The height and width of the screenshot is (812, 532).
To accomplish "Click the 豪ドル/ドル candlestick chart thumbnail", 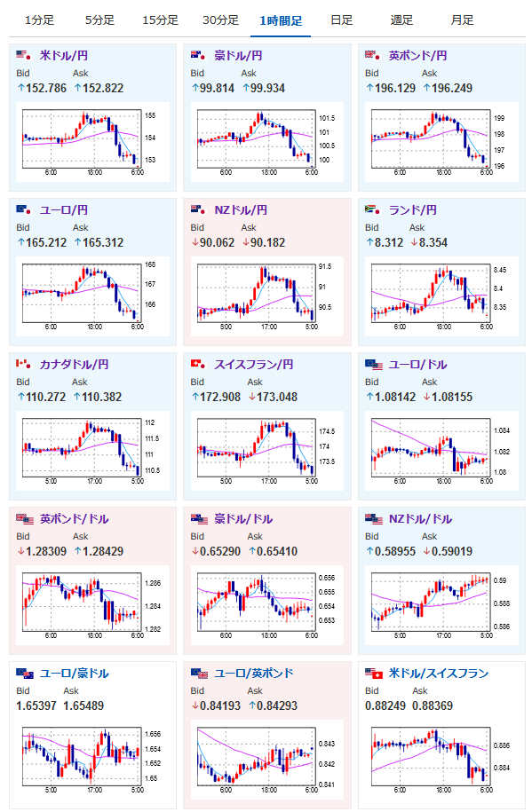I will click(266, 605).
